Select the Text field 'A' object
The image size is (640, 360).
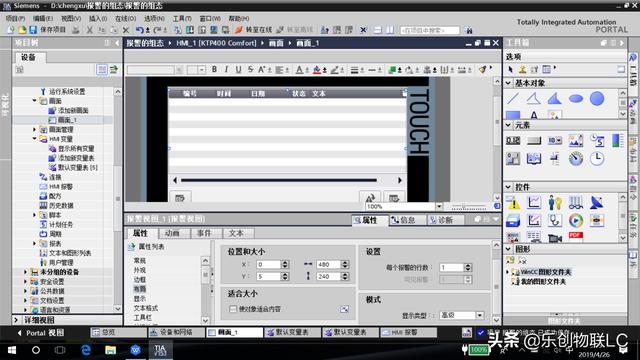(x=533, y=115)
